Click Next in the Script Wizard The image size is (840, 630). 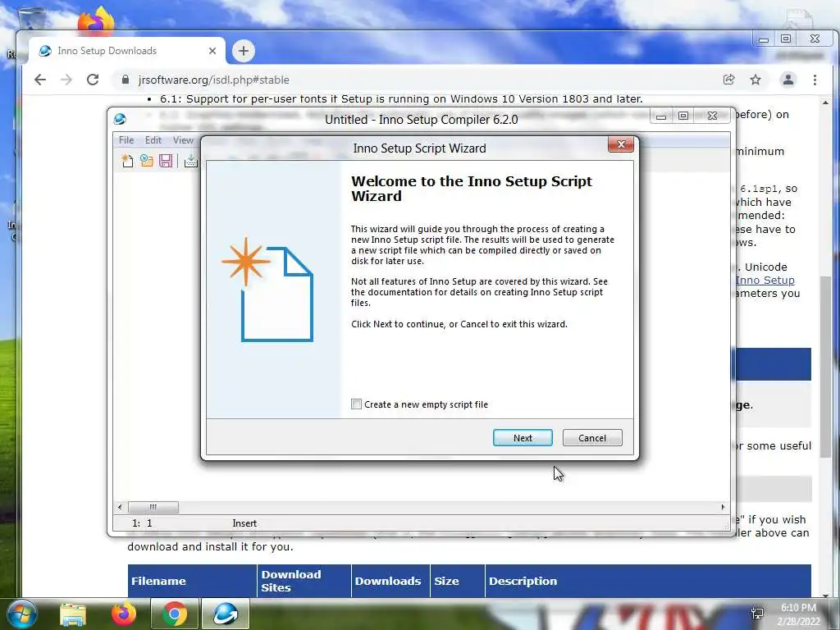[523, 438]
